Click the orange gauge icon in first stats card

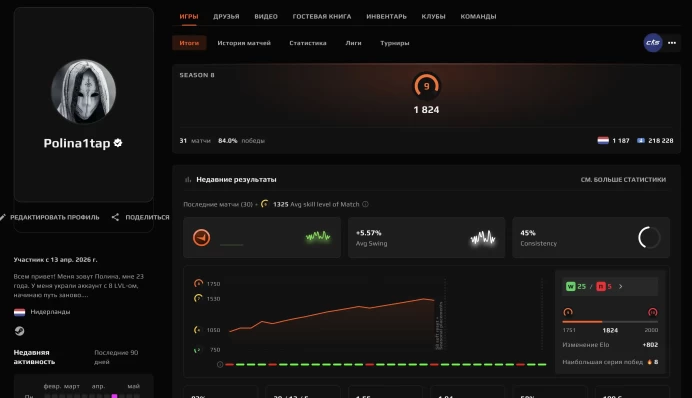[201, 238]
